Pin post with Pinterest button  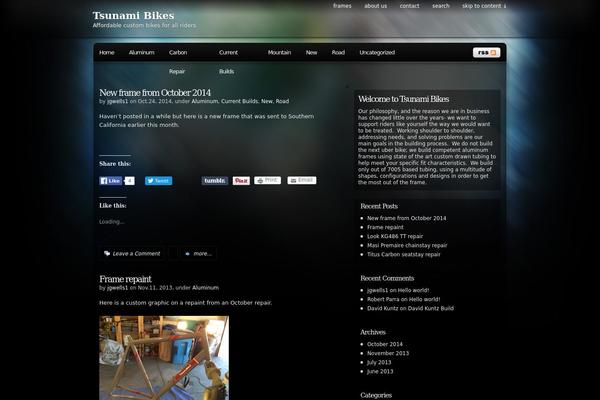click(241, 181)
